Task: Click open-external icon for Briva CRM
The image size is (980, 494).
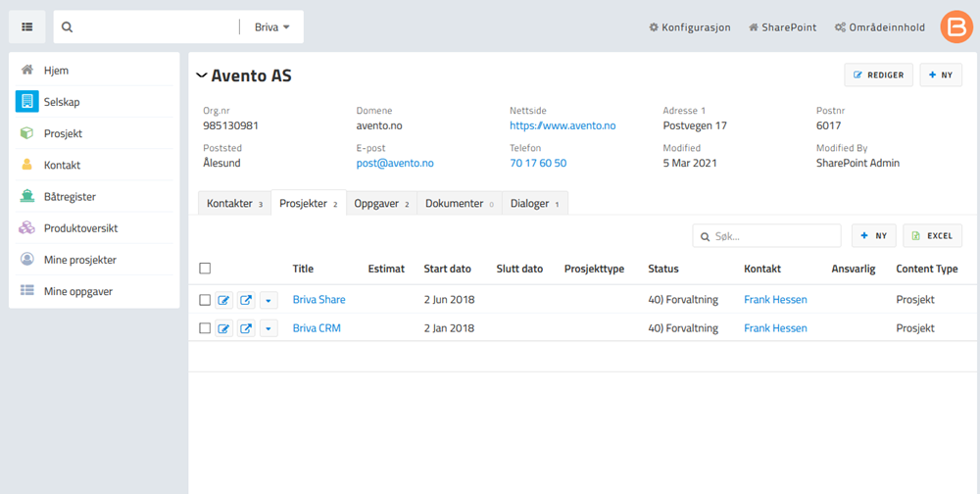Action: click(246, 327)
